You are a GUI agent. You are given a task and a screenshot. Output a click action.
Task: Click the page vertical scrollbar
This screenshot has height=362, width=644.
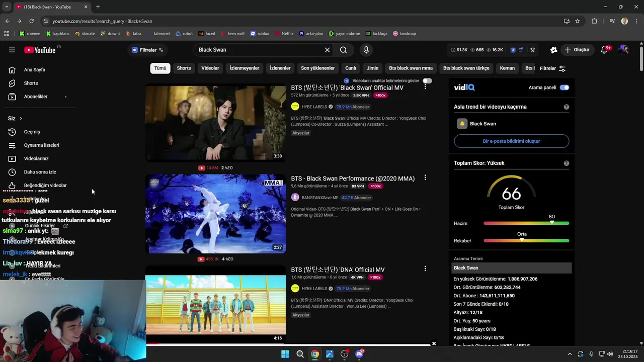(x=641, y=58)
